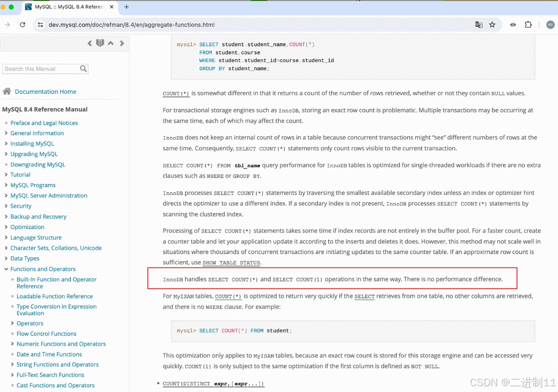The image size is (558, 392).
Task: Open the browser profile avatar
Action: click(x=550, y=25)
